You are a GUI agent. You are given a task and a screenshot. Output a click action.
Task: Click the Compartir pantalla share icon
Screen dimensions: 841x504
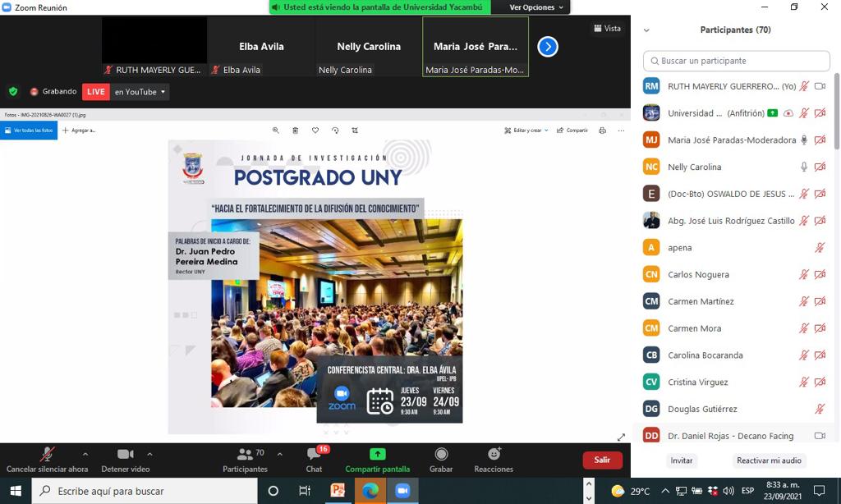coord(377,455)
